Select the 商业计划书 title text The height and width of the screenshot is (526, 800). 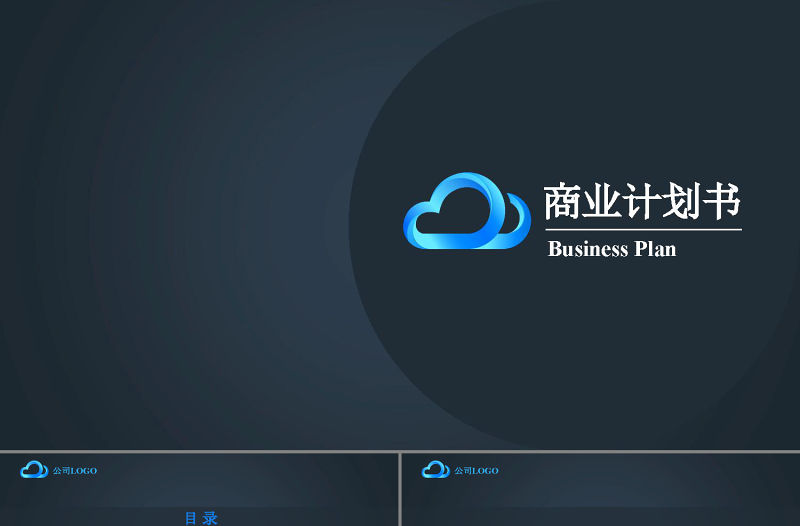[x=642, y=201]
